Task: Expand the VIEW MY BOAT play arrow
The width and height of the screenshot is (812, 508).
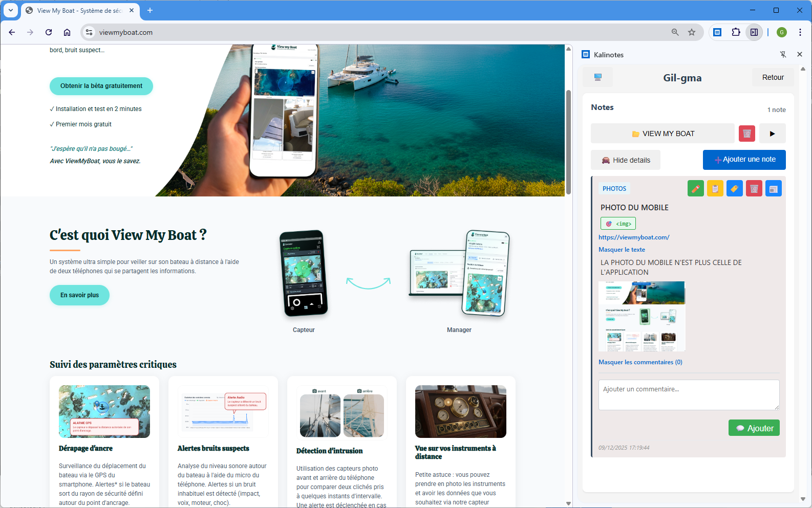Action: [x=773, y=134]
